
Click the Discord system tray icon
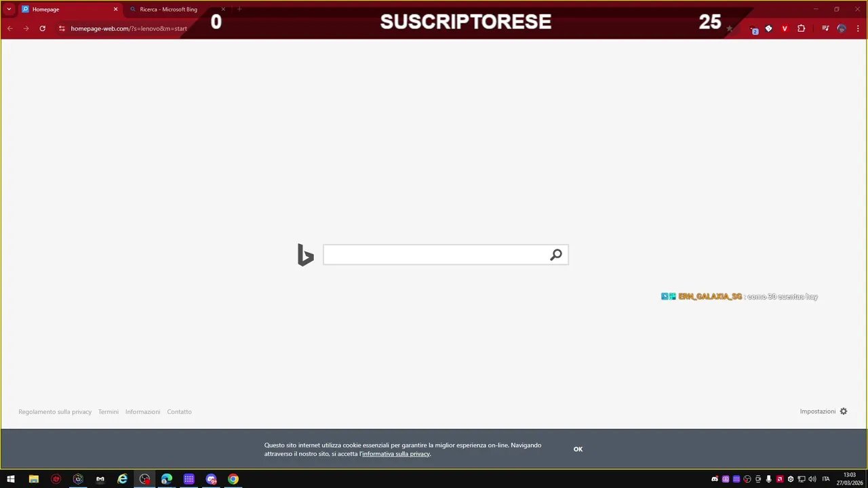pos(715,479)
